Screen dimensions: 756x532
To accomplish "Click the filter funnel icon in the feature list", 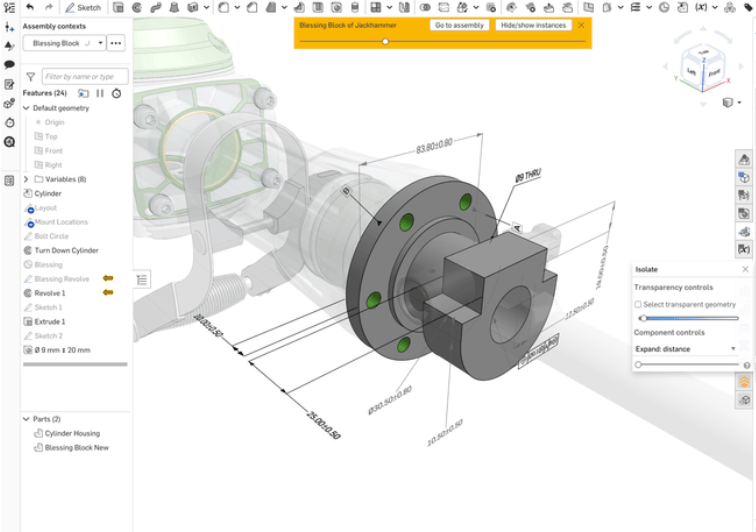I will click(30, 76).
